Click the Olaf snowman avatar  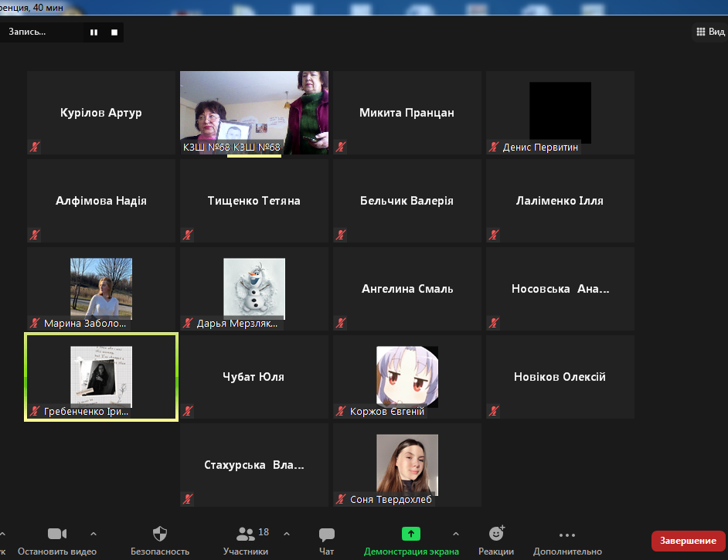pyautogui.click(x=254, y=289)
